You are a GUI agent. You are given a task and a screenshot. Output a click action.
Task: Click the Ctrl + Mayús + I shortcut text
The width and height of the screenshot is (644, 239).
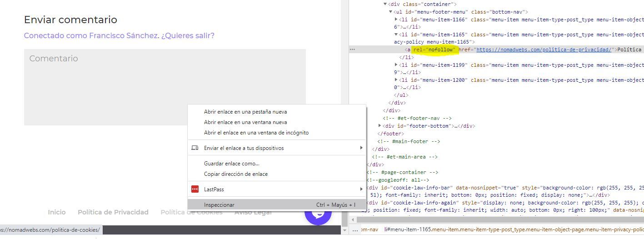(336, 205)
